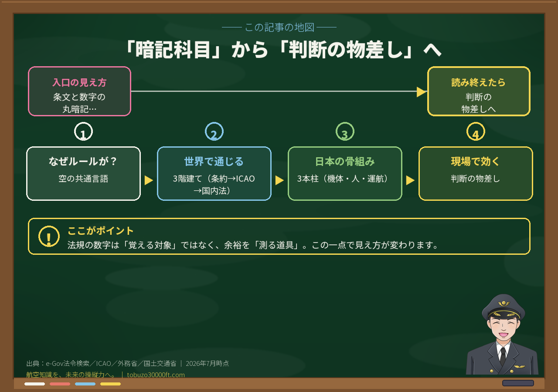Click the ここがポイント heading
The height and width of the screenshot is (392, 558).
tap(100, 230)
